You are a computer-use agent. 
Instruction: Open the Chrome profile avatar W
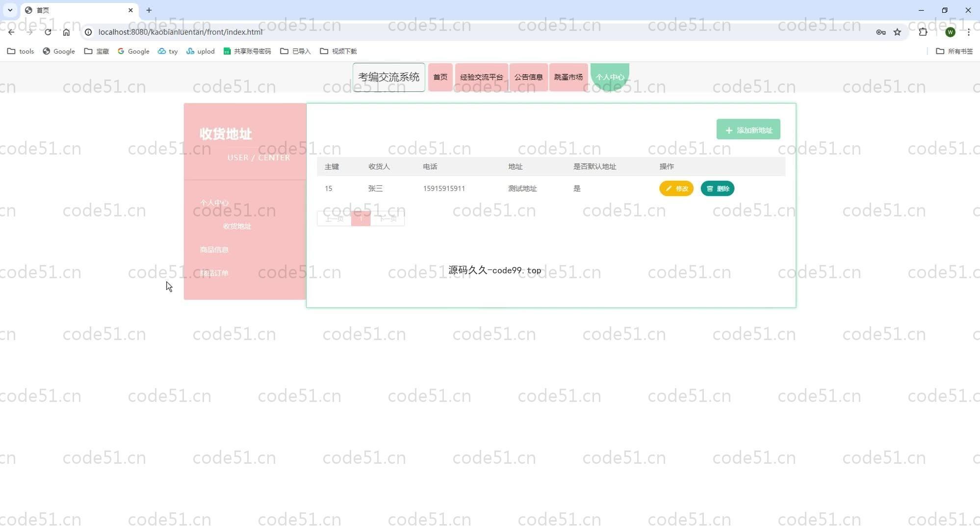tap(950, 32)
